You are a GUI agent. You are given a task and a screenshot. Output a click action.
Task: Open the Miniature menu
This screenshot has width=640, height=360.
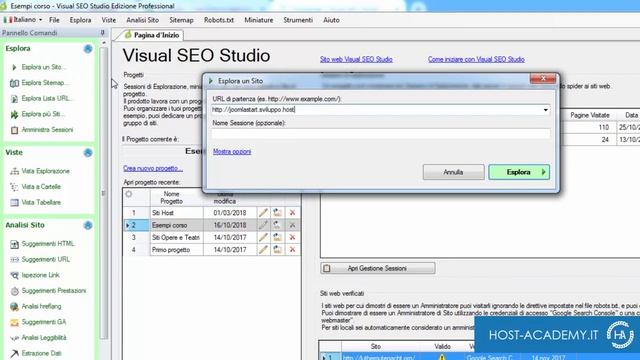[x=259, y=20]
